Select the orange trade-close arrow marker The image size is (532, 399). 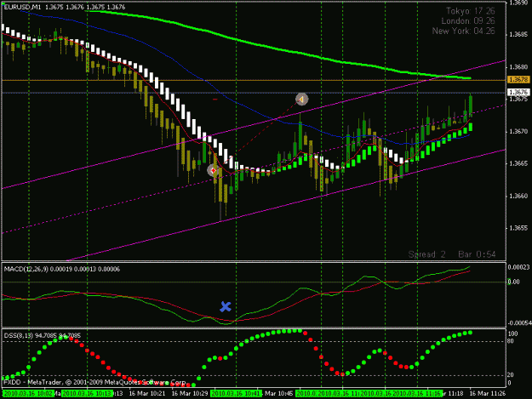click(x=301, y=100)
